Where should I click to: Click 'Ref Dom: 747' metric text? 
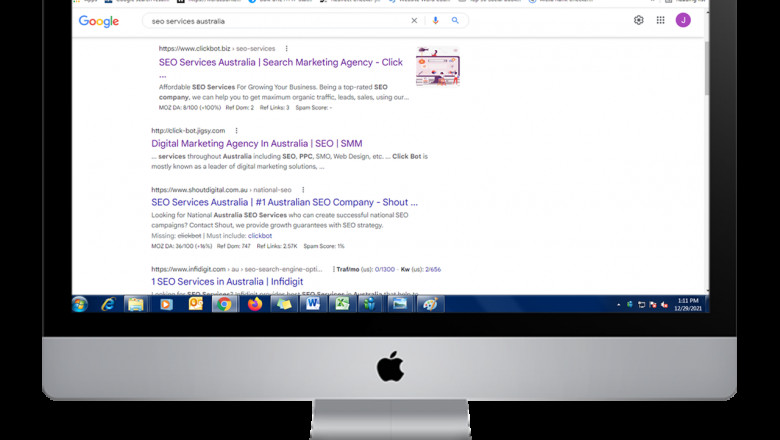233,246
